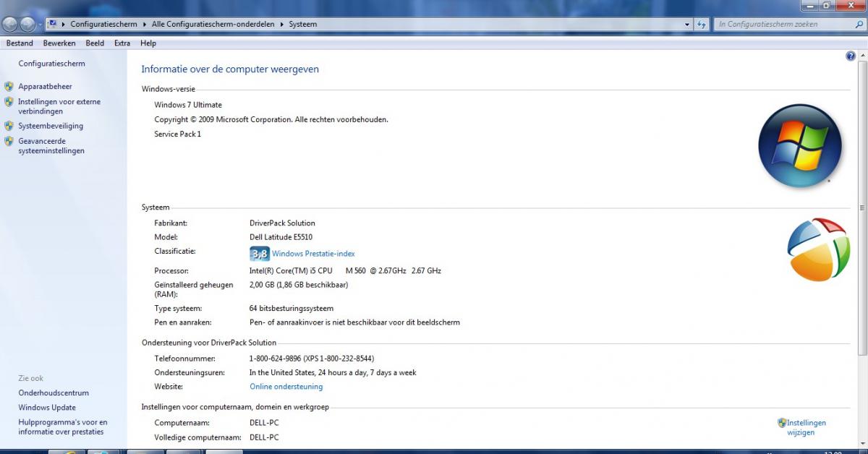Click Alle Configuratiescherm-onderdelen breadcrumb
This screenshot has width=868, height=454.
(x=213, y=24)
